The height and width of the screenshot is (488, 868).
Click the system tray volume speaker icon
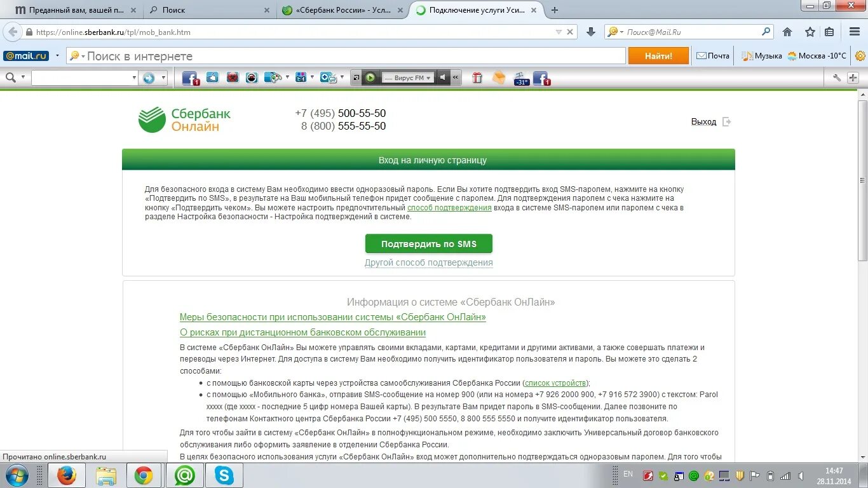[801, 475]
